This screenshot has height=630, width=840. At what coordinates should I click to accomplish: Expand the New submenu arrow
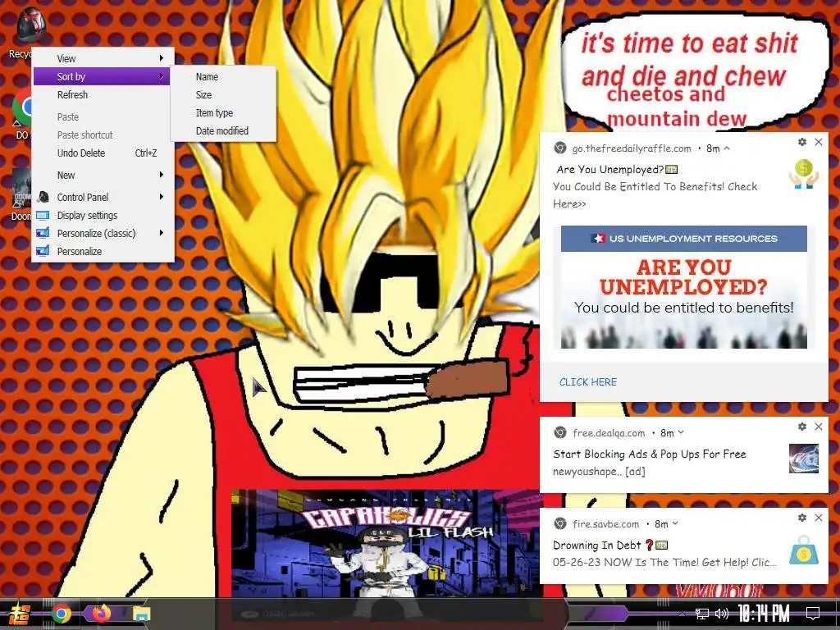[162, 175]
